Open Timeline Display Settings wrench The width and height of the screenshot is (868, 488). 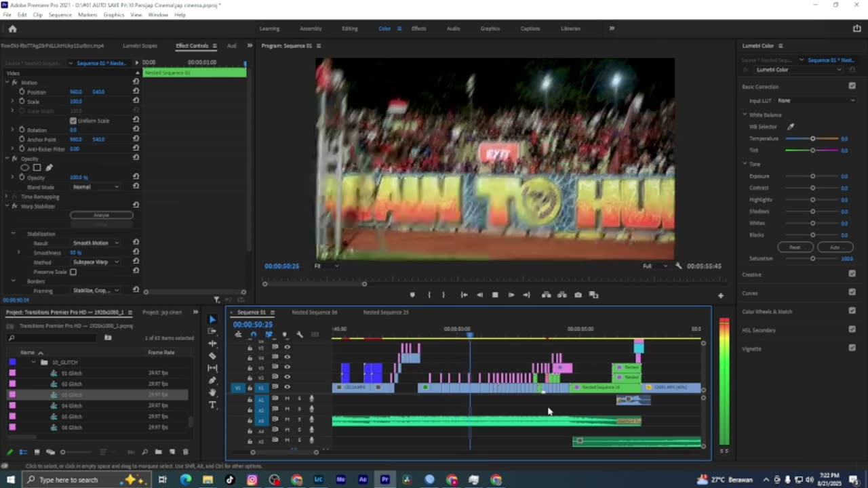[x=300, y=335]
